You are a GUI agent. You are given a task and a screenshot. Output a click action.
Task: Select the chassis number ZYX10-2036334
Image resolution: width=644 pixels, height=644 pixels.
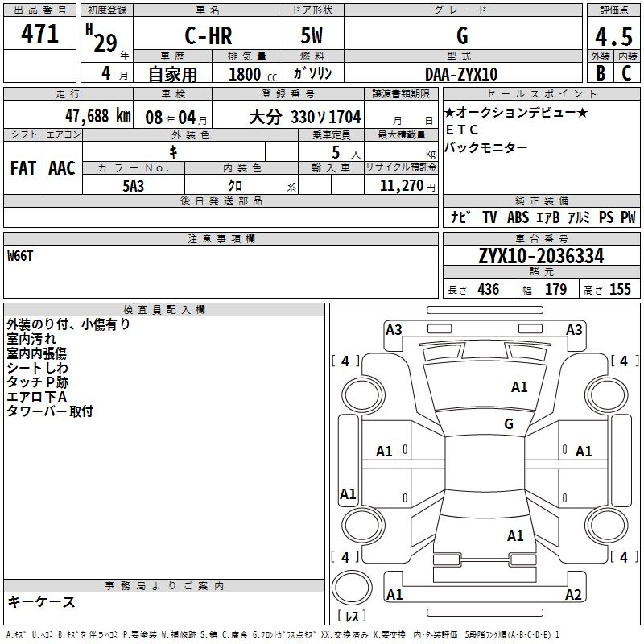click(x=541, y=256)
